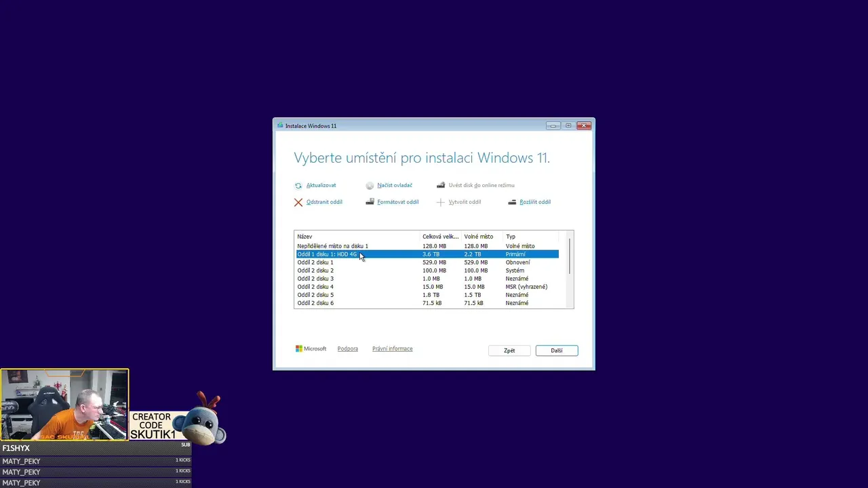Click the Načíst ovladač link
Image resolution: width=868 pixels, height=488 pixels.
click(x=395, y=185)
